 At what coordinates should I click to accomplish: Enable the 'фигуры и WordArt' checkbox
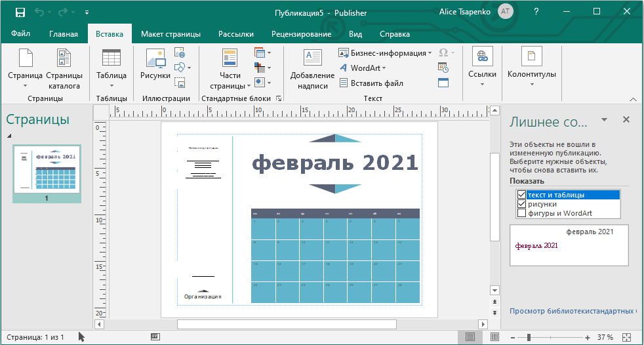[x=522, y=213]
